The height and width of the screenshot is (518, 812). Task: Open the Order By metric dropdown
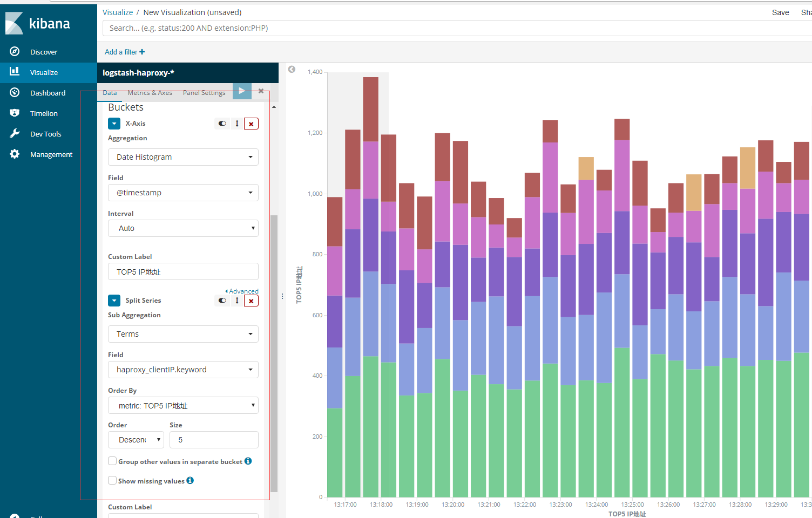[183, 405]
